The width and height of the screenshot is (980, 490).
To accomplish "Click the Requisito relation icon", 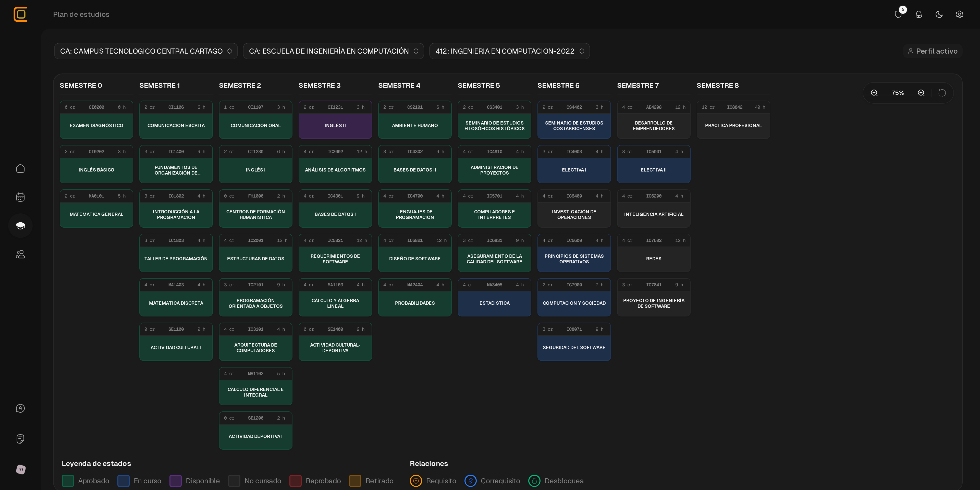I will tap(416, 481).
